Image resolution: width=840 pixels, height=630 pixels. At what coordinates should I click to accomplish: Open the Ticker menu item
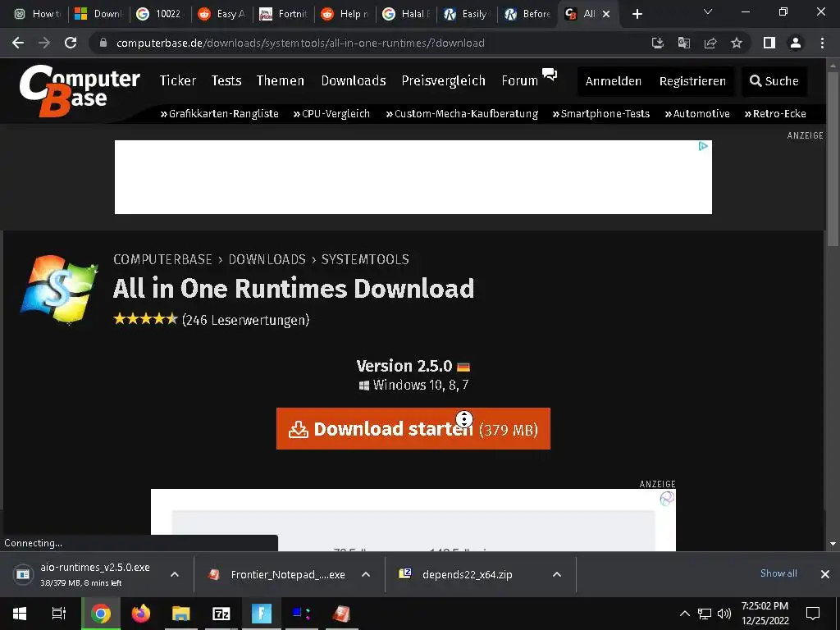[178, 81]
